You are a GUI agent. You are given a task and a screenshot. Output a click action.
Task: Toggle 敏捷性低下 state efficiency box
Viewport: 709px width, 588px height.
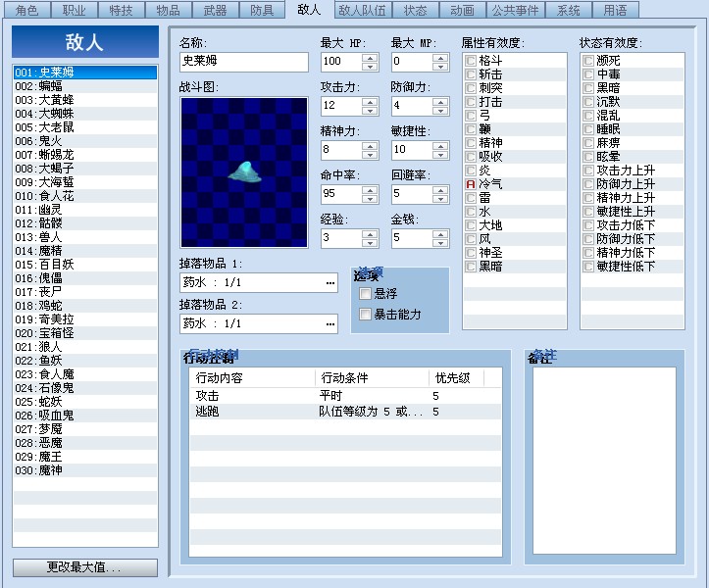point(587,267)
